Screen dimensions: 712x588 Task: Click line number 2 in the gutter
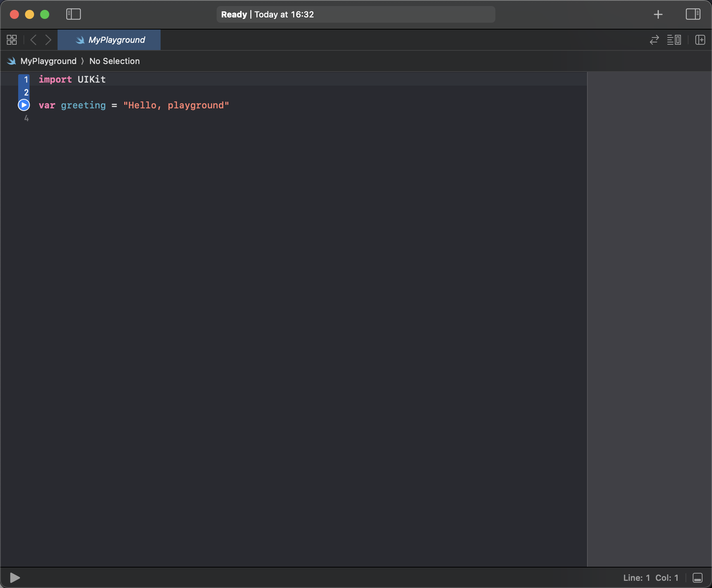pos(26,92)
